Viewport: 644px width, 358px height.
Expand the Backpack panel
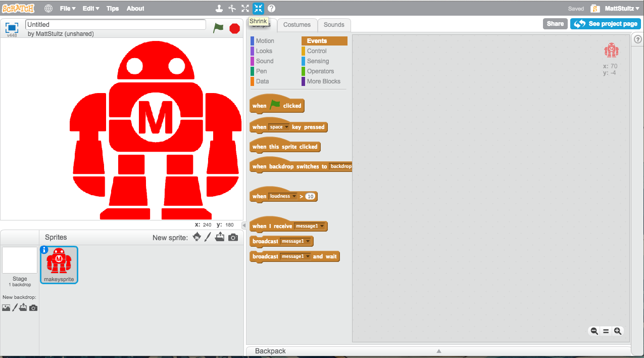[438, 351]
